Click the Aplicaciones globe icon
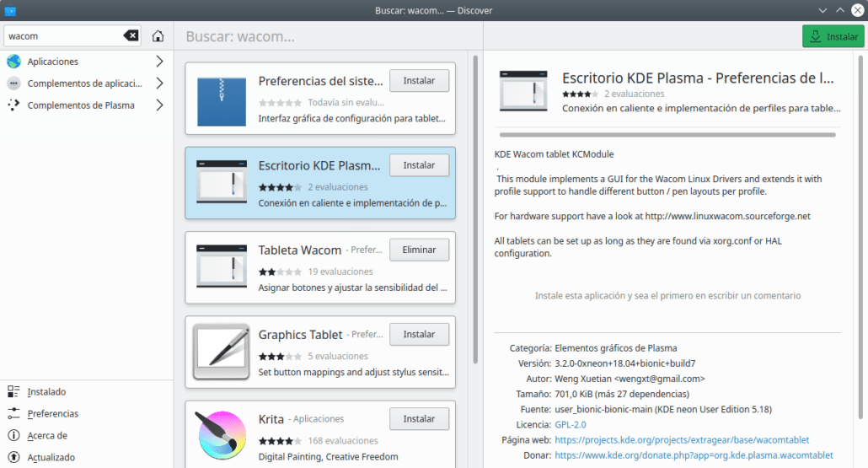This screenshot has height=468, width=868. 13,62
